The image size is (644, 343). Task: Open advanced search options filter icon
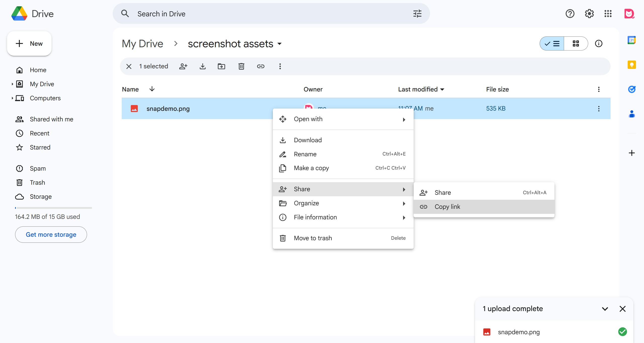point(417,14)
